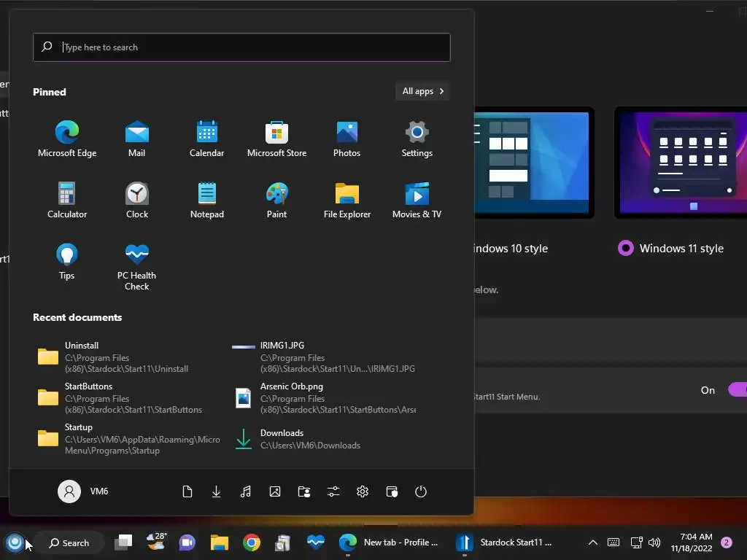747x560 pixels.
Task: Click the VM6 user account avatar
Action: click(69, 491)
